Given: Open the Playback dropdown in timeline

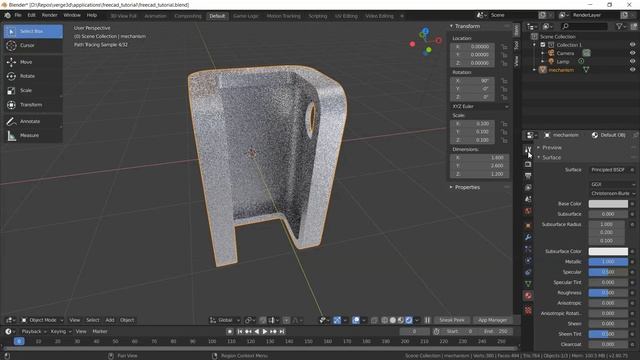Looking at the screenshot, I should click(33, 331).
